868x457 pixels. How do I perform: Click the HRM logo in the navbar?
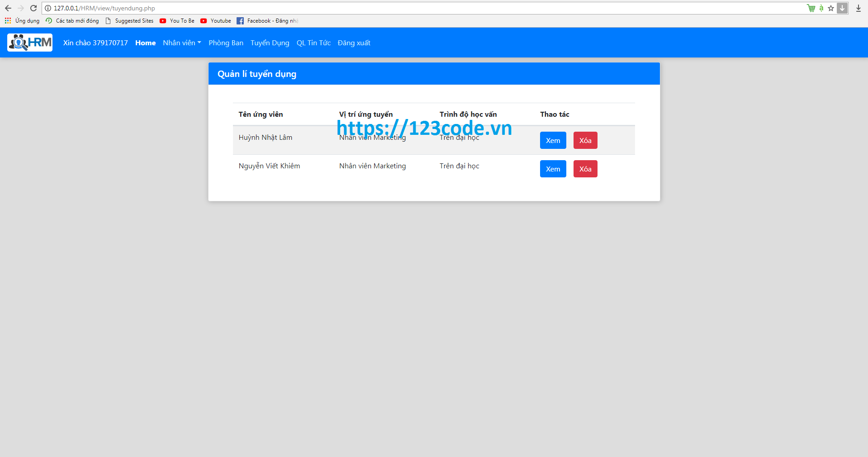pyautogui.click(x=29, y=42)
